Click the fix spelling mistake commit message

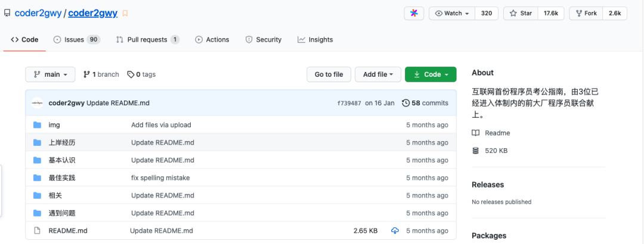click(160, 177)
